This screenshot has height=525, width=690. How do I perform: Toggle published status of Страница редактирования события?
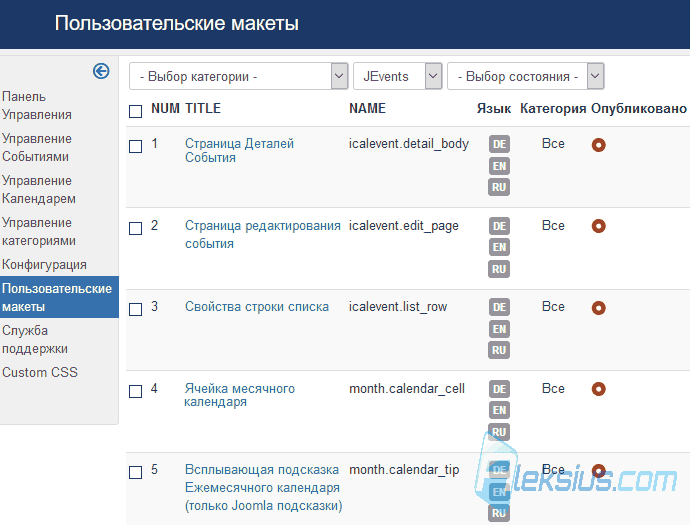[x=598, y=226]
